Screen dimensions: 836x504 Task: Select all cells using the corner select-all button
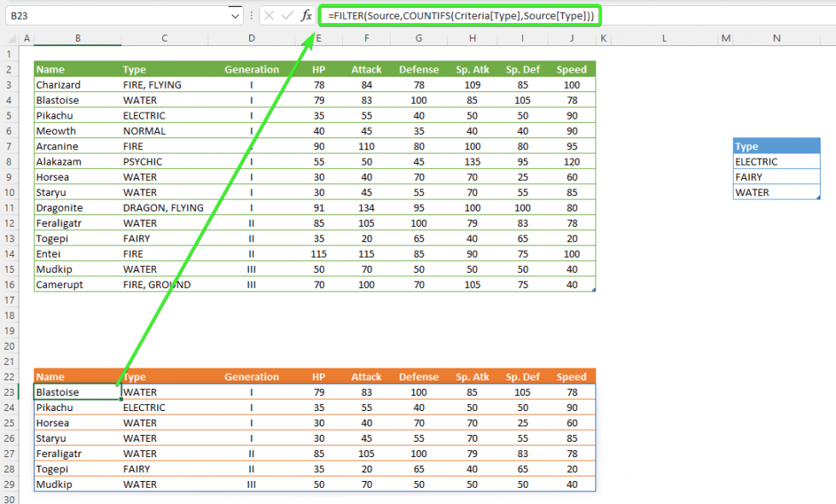[x=12, y=38]
